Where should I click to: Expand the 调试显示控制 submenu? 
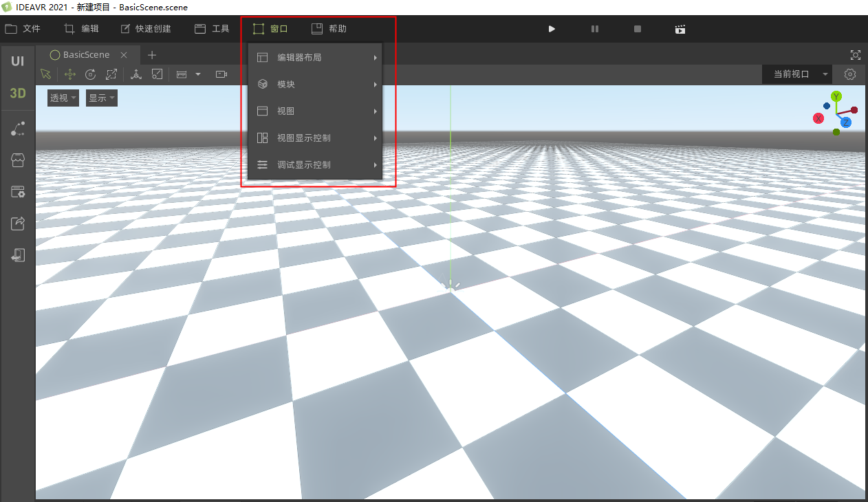coord(315,165)
